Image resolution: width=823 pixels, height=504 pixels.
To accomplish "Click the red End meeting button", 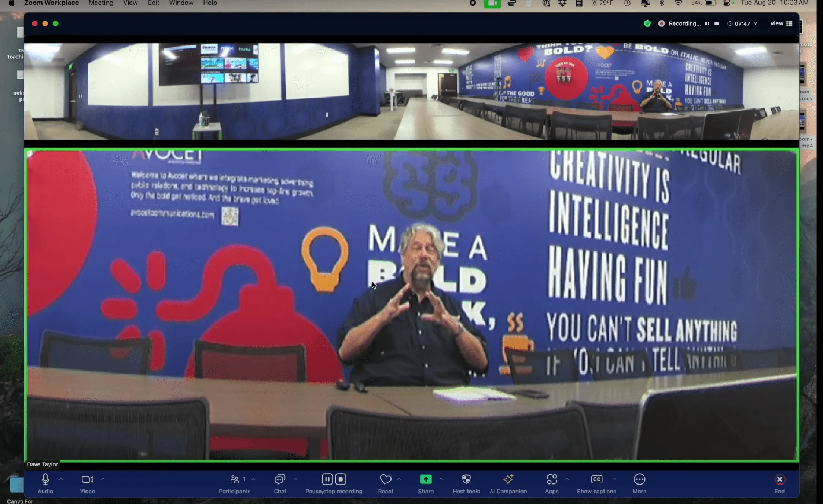I will pos(779,479).
